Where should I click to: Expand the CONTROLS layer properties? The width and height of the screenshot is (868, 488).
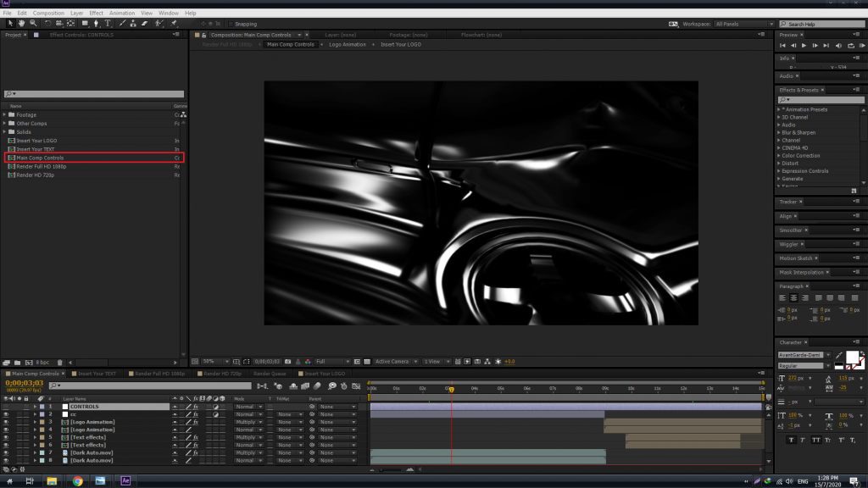point(35,407)
